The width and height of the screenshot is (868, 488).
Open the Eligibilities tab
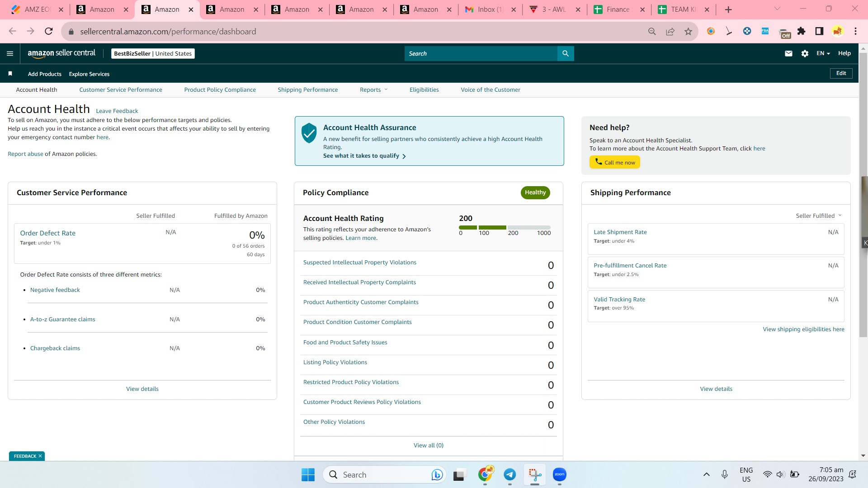[x=424, y=89]
